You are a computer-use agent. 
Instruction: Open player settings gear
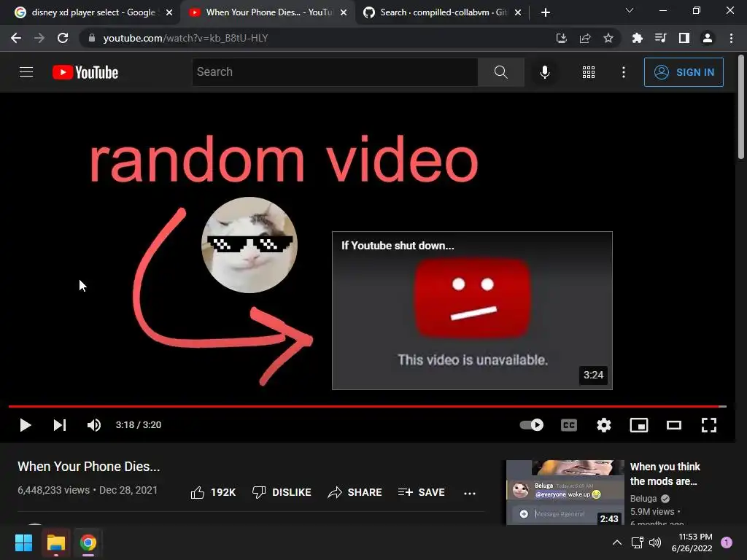pyautogui.click(x=603, y=425)
